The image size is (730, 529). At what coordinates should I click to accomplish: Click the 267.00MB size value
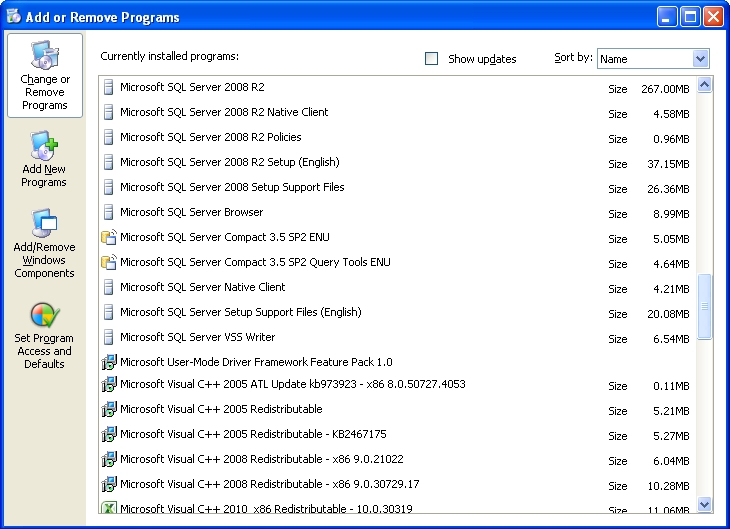point(665,89)
